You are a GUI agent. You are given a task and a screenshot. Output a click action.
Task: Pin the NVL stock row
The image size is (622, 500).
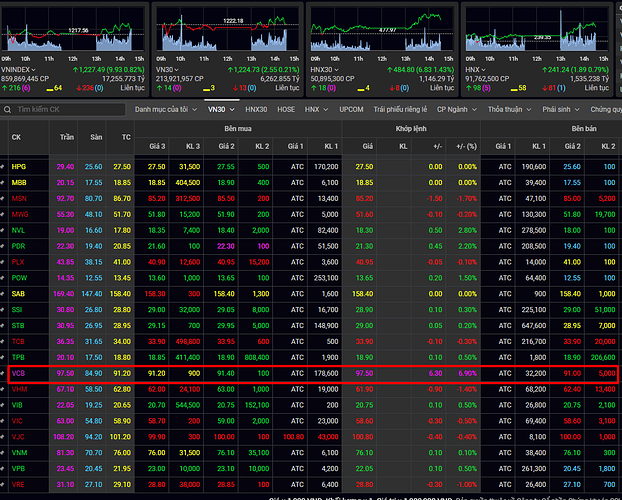[x=3, y=230]
